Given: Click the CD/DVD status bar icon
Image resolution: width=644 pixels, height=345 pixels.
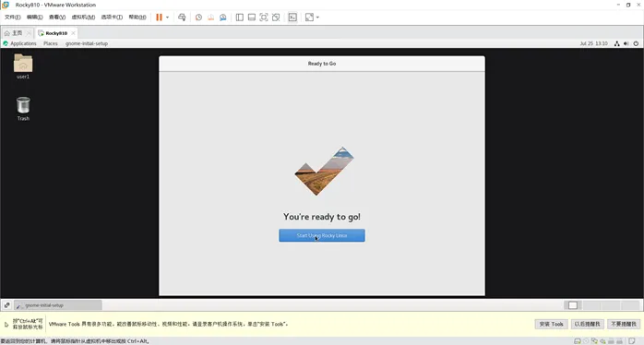Looking at the screenshot, I should pos(586,341).
